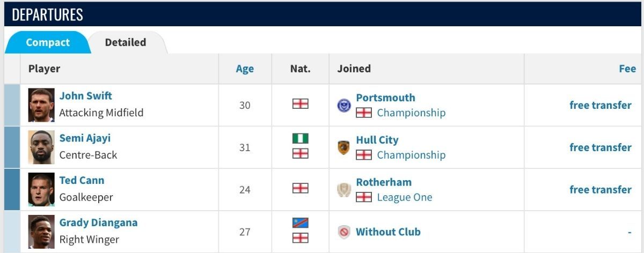Click the DR Congo flag for Grady Diangana

301,223
